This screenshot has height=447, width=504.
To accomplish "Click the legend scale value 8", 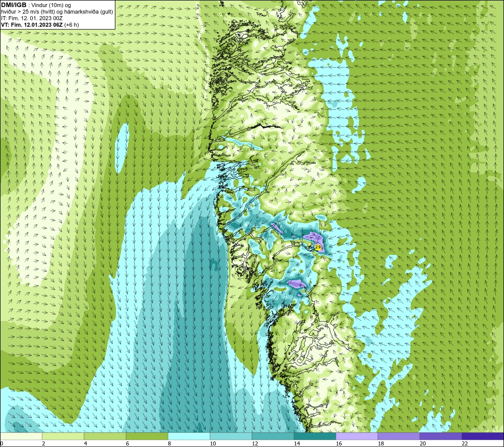I will point(169,443).
